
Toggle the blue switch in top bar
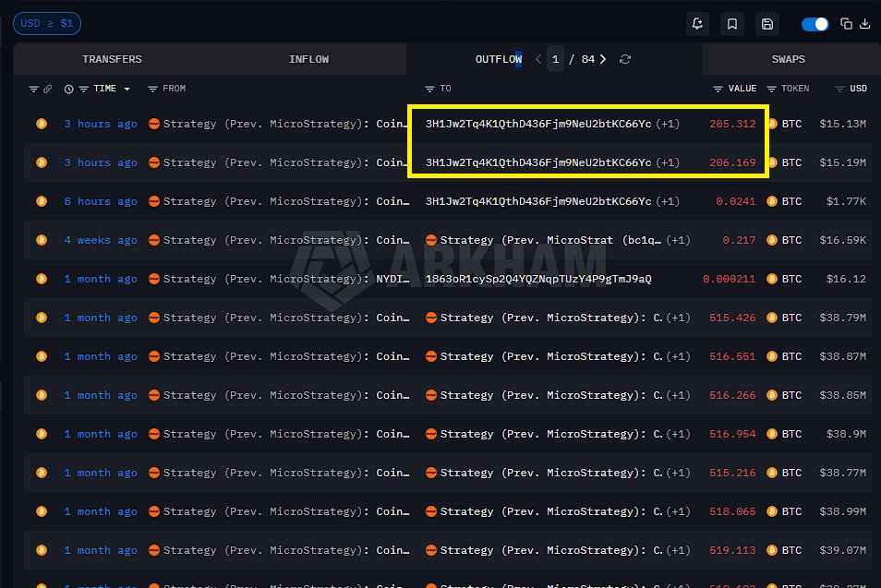coord(815,24)
